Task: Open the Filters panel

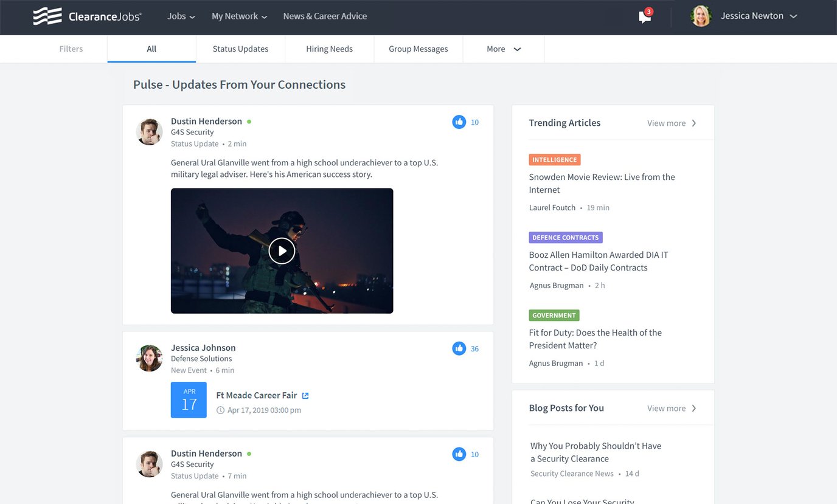Action: click(71, 49)
